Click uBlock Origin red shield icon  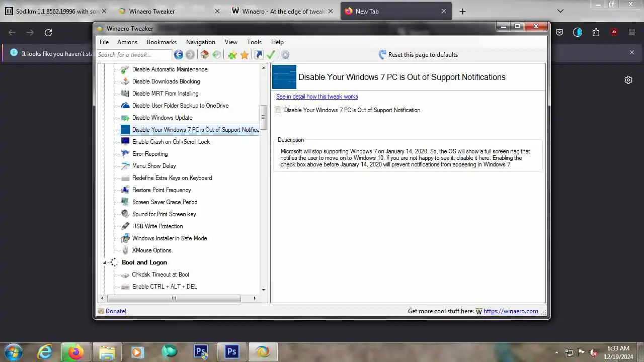tap(614, 33)
